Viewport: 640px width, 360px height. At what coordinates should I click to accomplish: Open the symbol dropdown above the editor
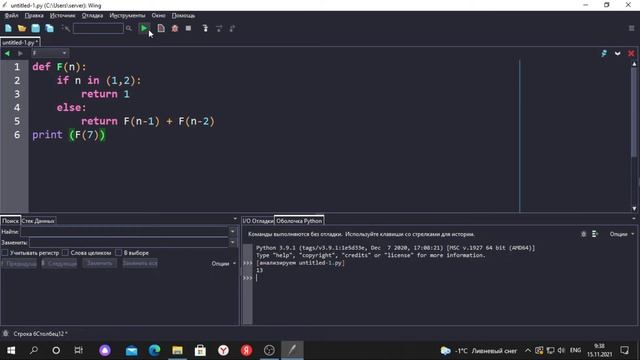click(49, 53)
